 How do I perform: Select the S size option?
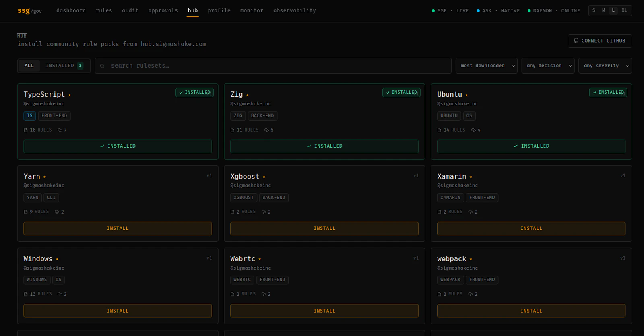coord(594,10)
